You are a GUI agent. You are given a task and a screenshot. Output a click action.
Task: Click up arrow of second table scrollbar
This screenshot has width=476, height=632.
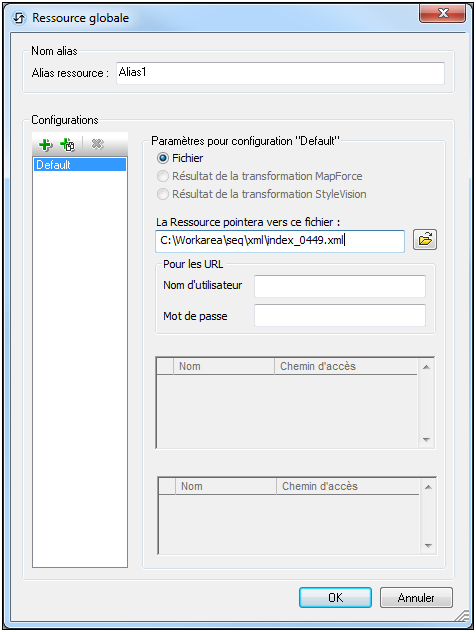(x=428, y=487)
